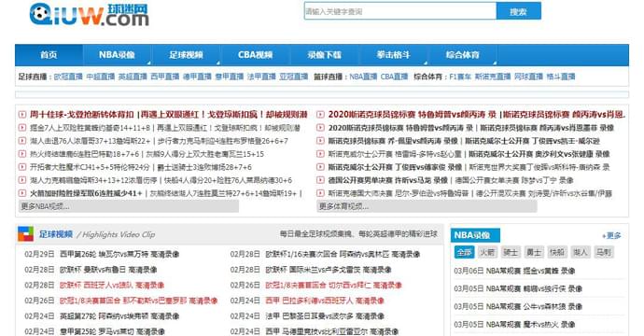Image resolution: width=644 pixels, height=336 pixels.
Task: Open the F1赛车 link
Action: click(460, 77)
